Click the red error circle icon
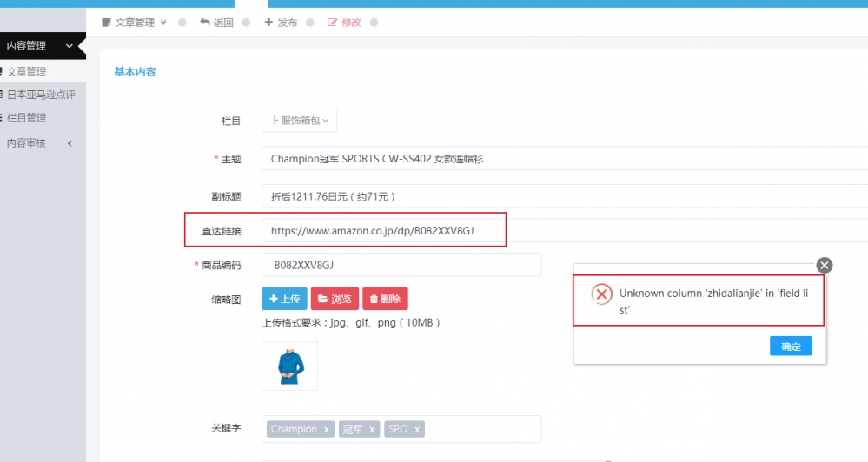The height and width of the screenshot is (462, 868). [602, 294]
